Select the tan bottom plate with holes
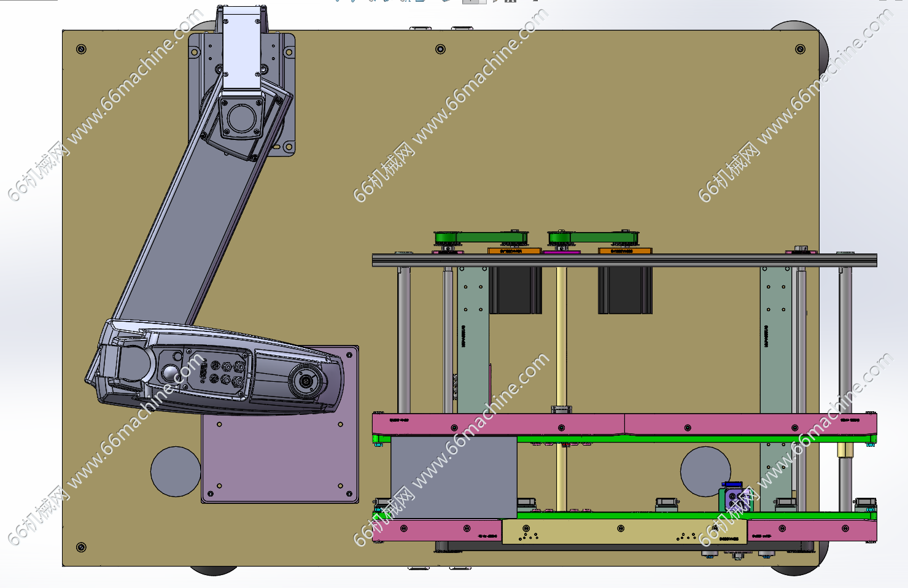Image resolution: width=908 pixels, height=588 pixels. (623, 532)
